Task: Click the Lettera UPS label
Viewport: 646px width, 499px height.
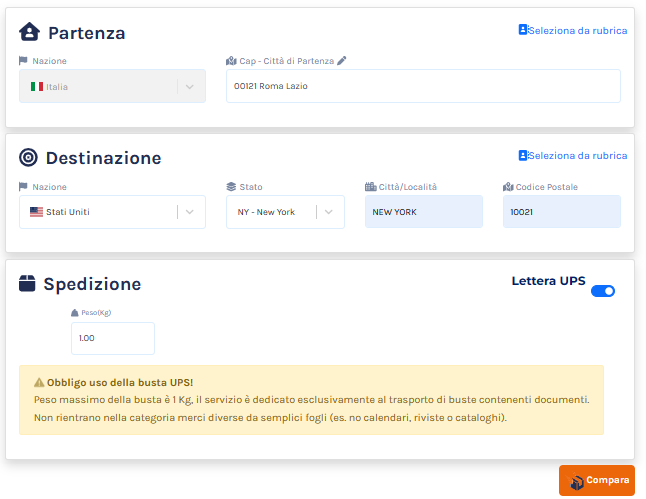Action: (x=548, y=281)
